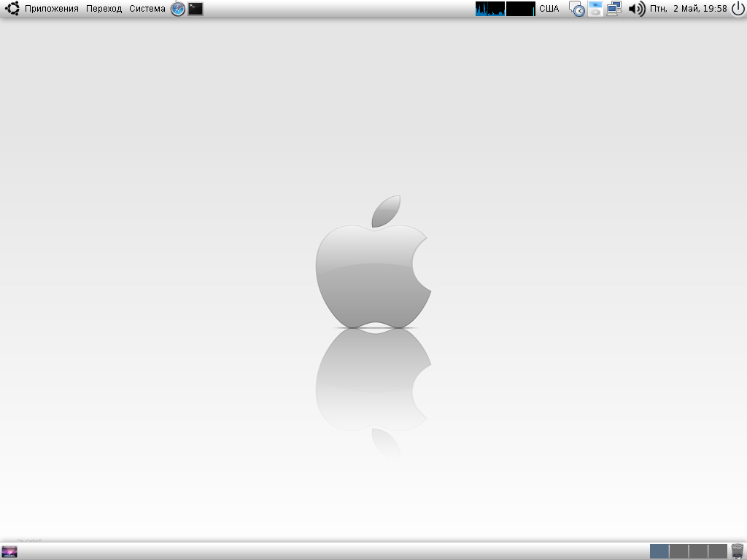Click the show desktop icon in bottom panel
This screenshot has width=747, height=560.
tap(9, 551)
